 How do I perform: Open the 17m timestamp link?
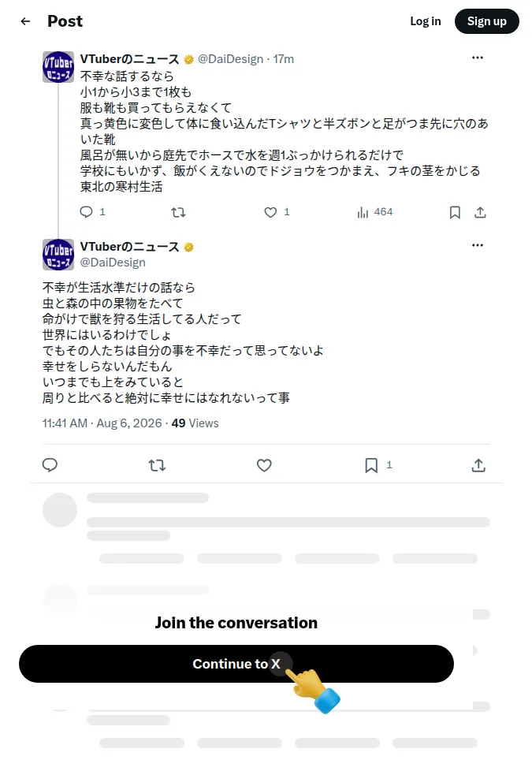(x=284, y=59)
